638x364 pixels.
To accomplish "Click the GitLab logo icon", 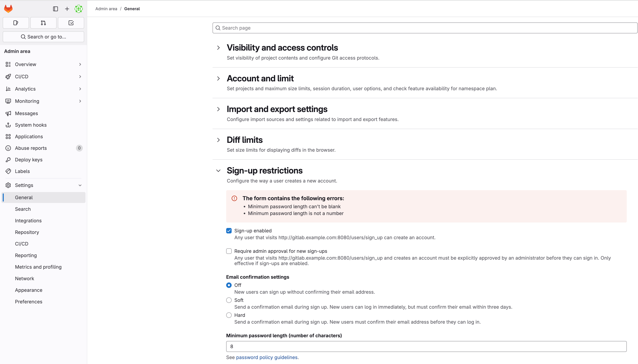I will pyautogui.click(x=8, y=9).
